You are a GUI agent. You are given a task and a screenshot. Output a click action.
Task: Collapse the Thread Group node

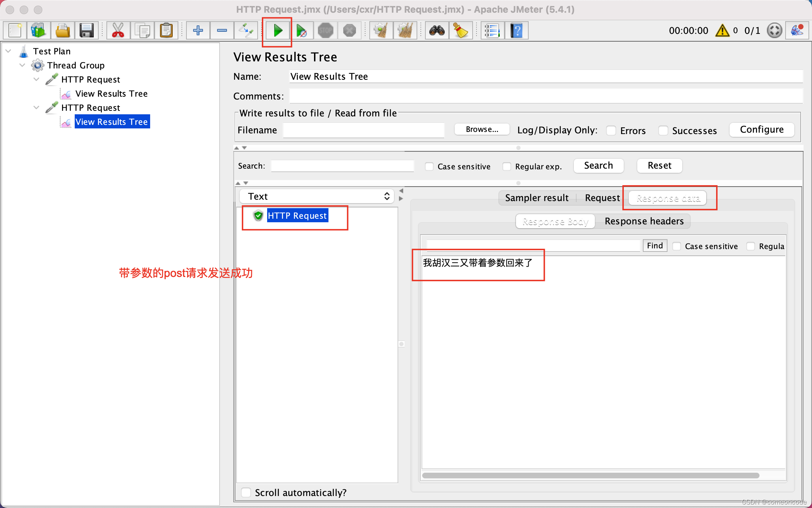coord(23,65)
